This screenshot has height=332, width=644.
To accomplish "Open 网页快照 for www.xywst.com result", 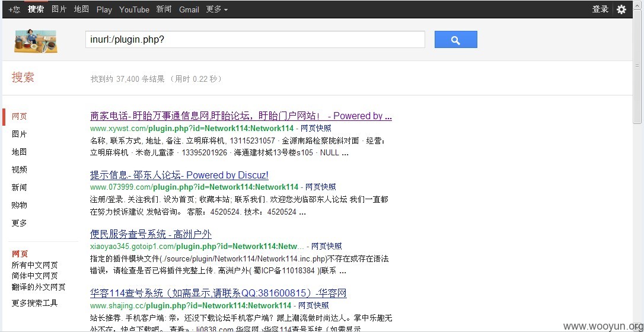I will click(x=316, y=128).
